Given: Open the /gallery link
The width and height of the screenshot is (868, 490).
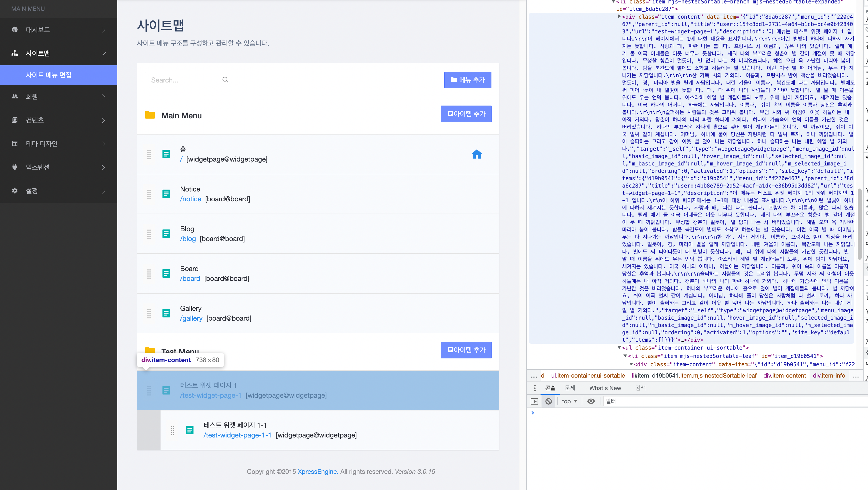Looking at the screenshot, I should (x=191, y=318).
